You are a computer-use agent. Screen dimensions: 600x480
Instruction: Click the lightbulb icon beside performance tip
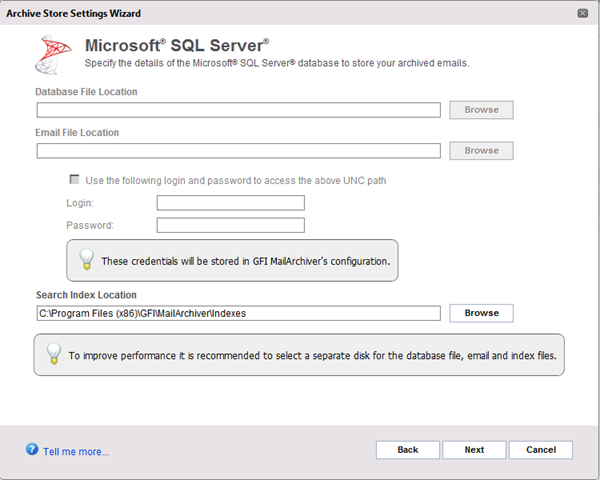[54, 353]
